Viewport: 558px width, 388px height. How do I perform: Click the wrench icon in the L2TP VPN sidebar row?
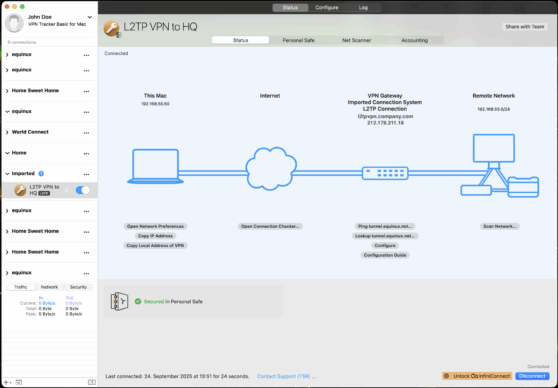coord(20,190)
